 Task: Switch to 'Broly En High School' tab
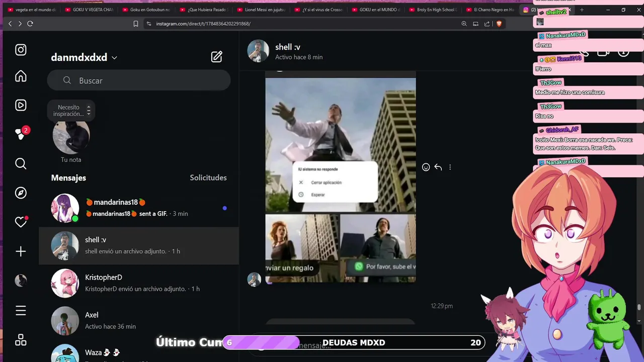point(433,10)
